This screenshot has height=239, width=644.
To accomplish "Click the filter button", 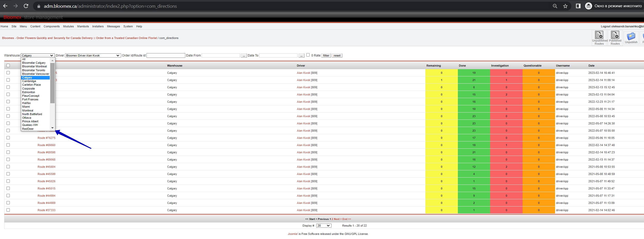I will 326,55.
